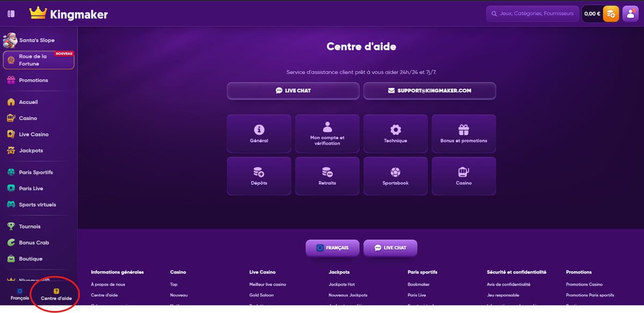Change language via Français in sidebar
Image resolution: width=644 pixels, height=313 pixels.
click(20, 294)
